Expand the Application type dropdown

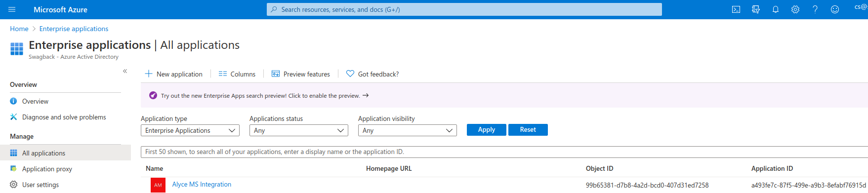(x=190, y=130)
